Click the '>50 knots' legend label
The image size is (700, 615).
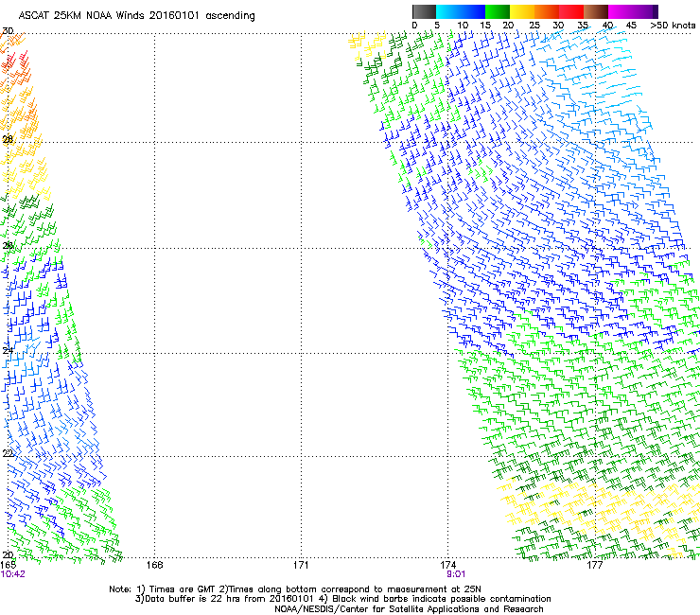coord(673,26)
